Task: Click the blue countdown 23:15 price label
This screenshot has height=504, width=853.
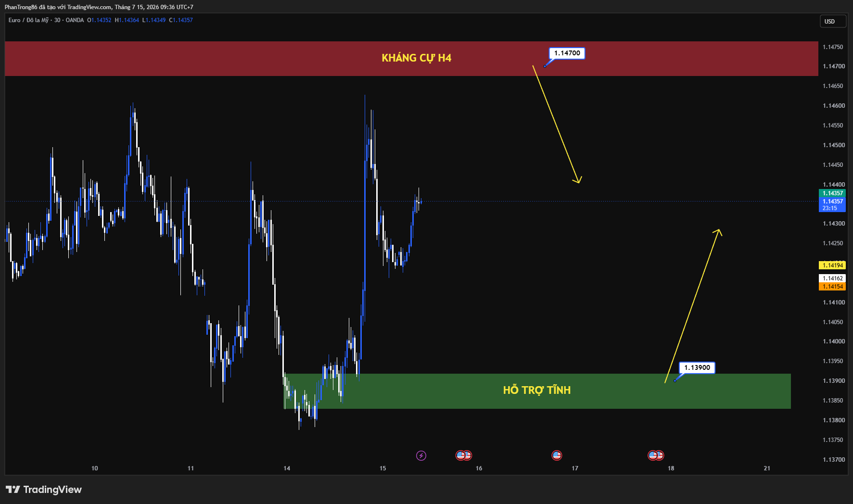Action: (832, 205)
